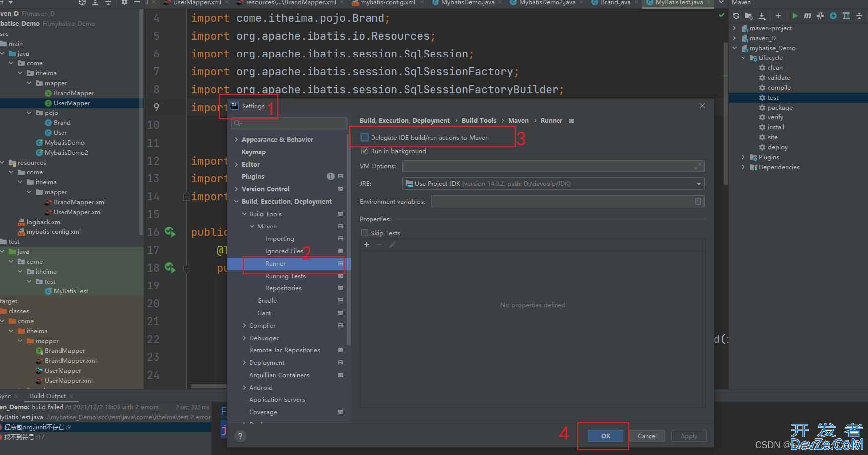
Task: Click VM Options input field
Action: click(553, 166)
